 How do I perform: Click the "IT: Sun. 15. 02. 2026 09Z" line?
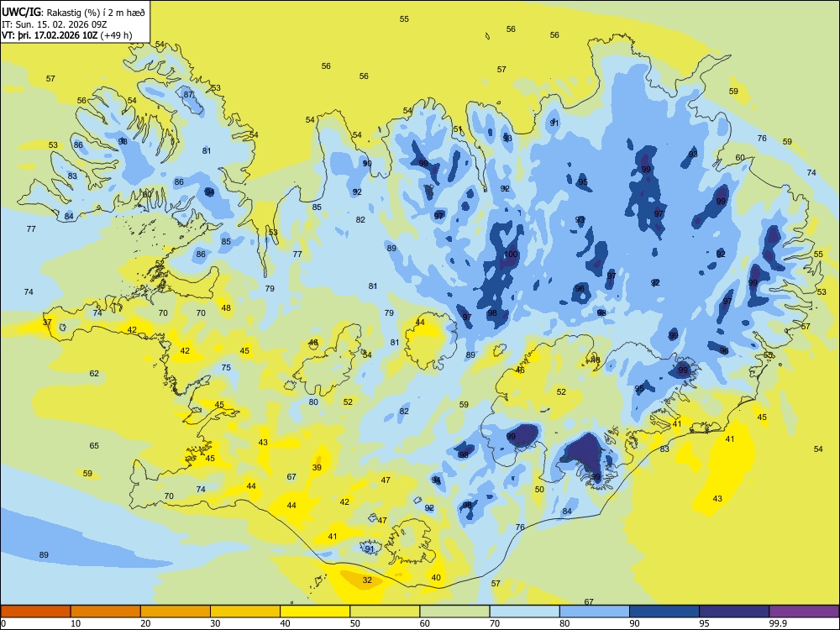pyautogui.click(x=54, y=24)
